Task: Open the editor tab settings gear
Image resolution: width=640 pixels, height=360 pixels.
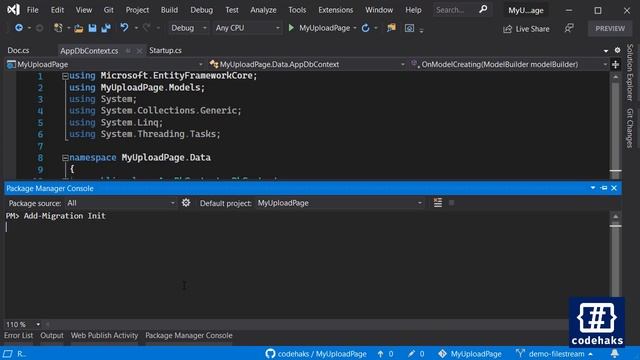Action: 617,50
